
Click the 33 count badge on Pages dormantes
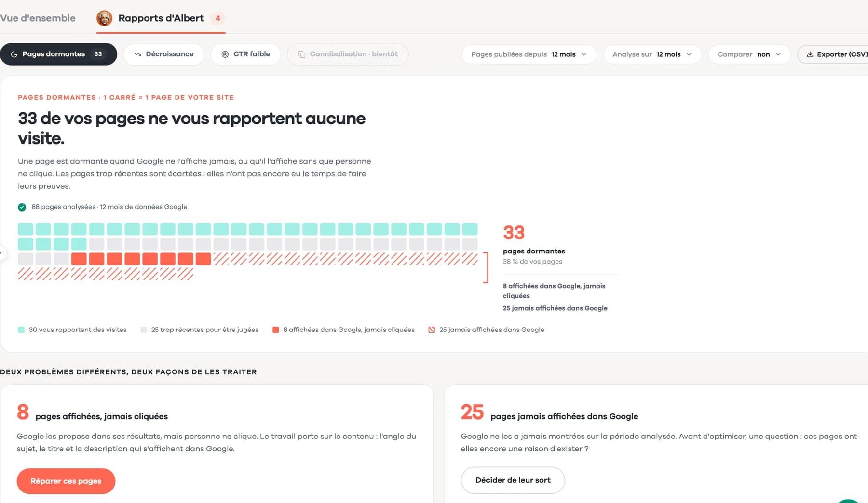(98, 54)
